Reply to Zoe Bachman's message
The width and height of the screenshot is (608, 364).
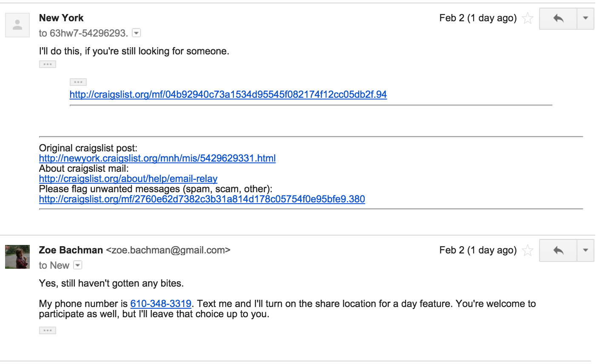click(558, 250)
